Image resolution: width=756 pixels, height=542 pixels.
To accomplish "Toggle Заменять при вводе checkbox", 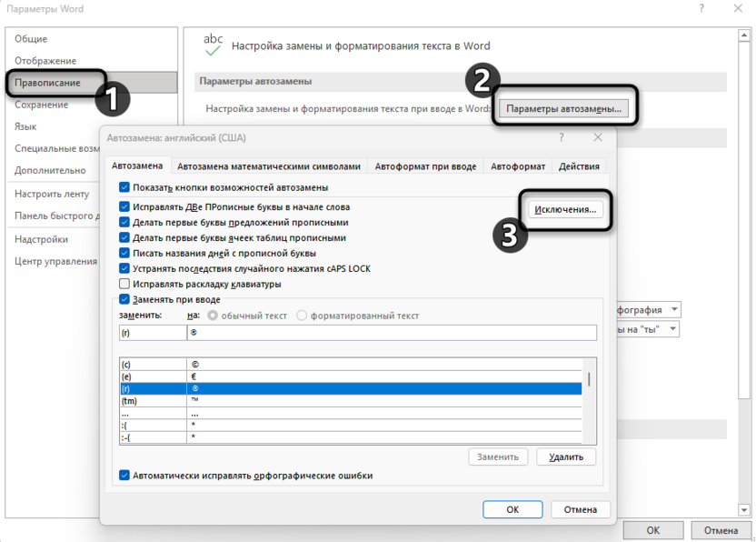I will [x=124, y=299].
